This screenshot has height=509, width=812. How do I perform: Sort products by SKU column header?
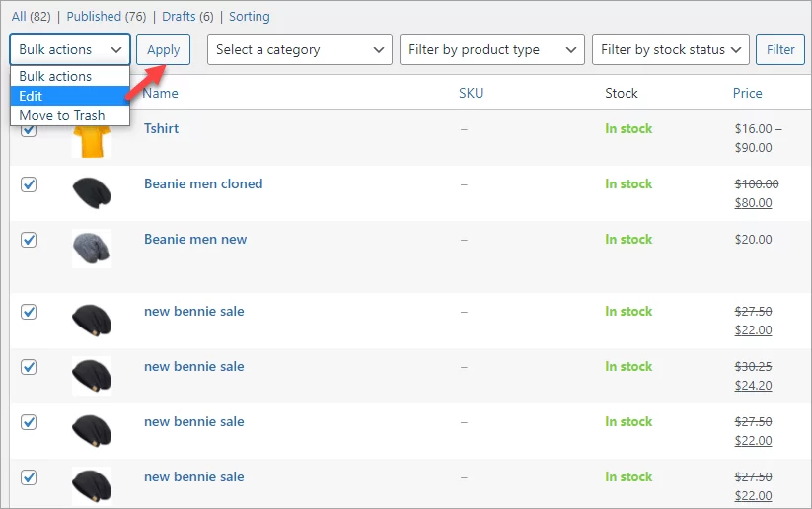[471, 93]
